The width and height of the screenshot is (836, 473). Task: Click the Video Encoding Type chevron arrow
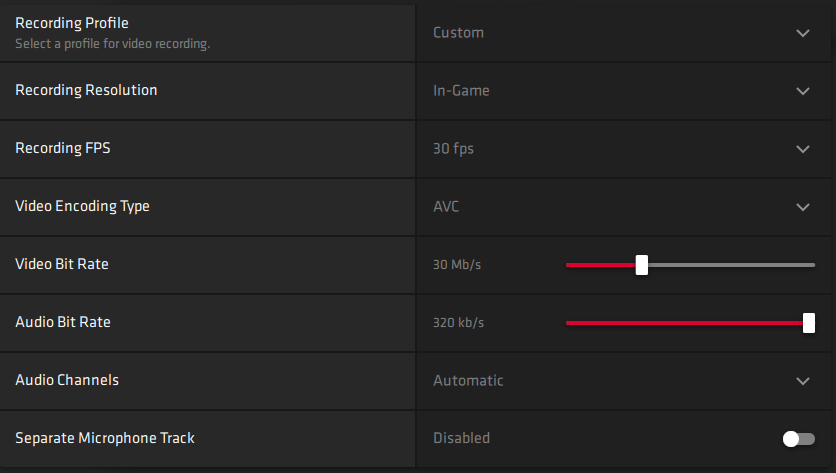click(x=803, y=207)
